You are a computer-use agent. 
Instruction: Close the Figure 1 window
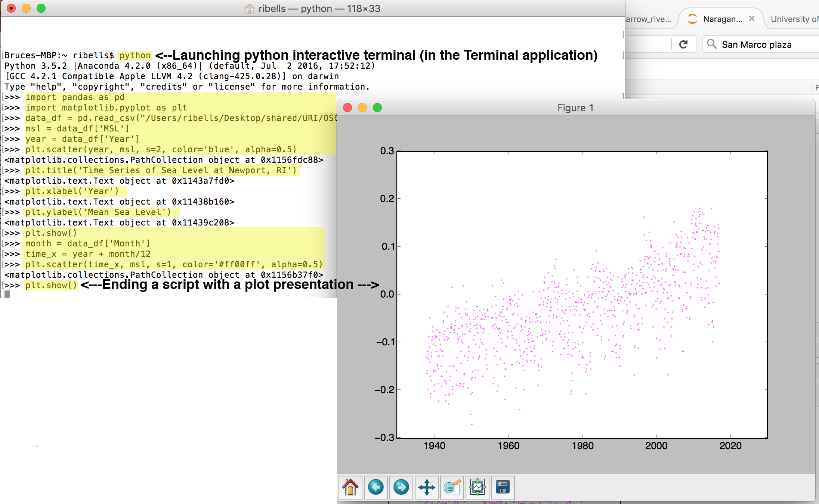coord(347,108)
